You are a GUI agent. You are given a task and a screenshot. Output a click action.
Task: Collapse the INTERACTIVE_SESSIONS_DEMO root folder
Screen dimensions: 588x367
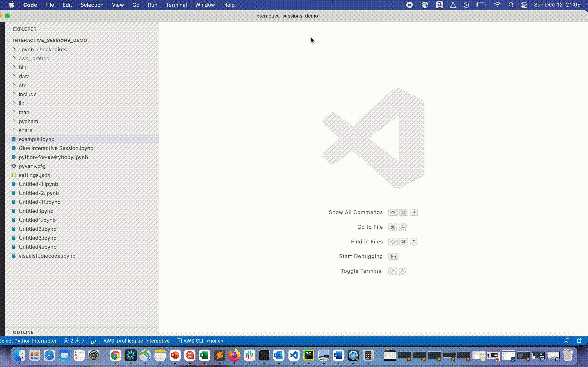9,40
